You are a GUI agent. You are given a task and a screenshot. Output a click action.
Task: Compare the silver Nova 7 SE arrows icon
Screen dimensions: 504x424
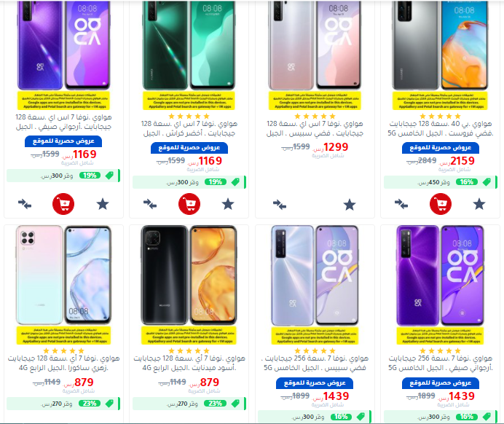coord(280,205)
